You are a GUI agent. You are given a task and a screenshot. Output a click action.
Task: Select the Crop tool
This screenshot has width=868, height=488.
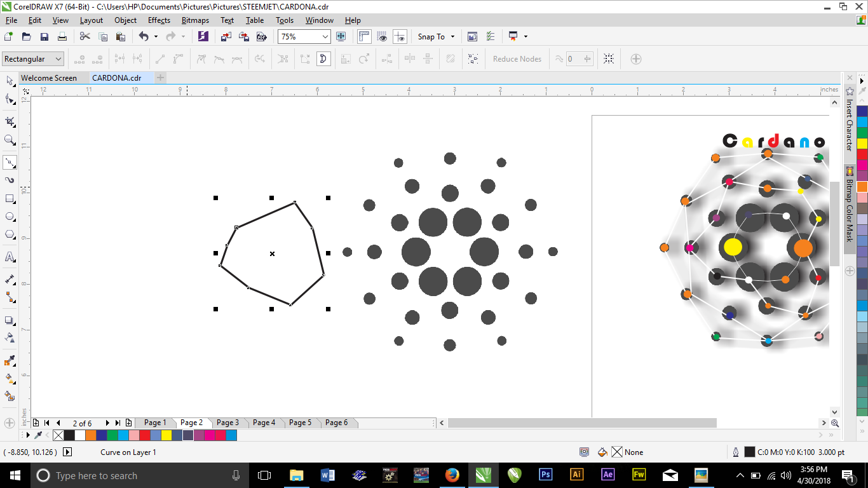[x=10, y=121]
